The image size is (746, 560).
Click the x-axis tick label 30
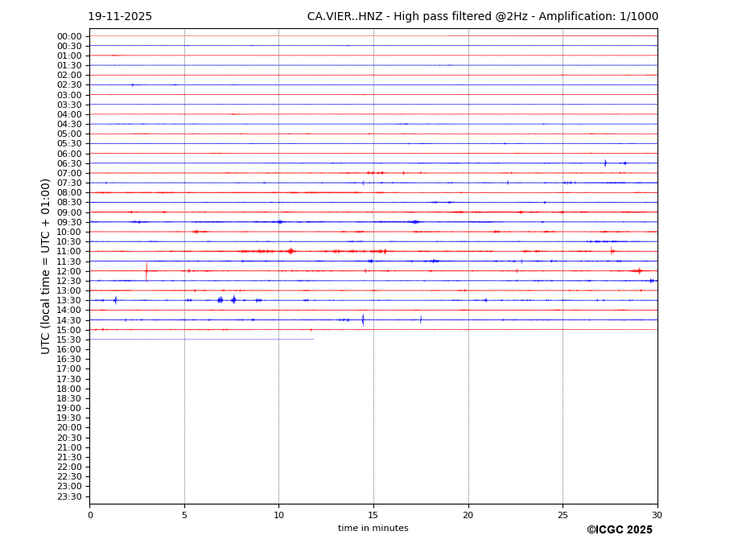click(657, 515)
